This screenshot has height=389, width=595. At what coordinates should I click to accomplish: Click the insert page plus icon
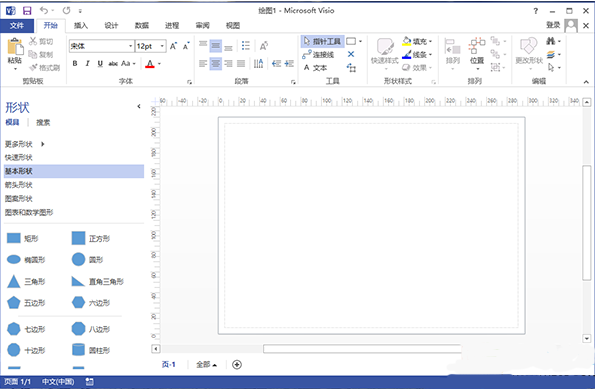point(237,365)
